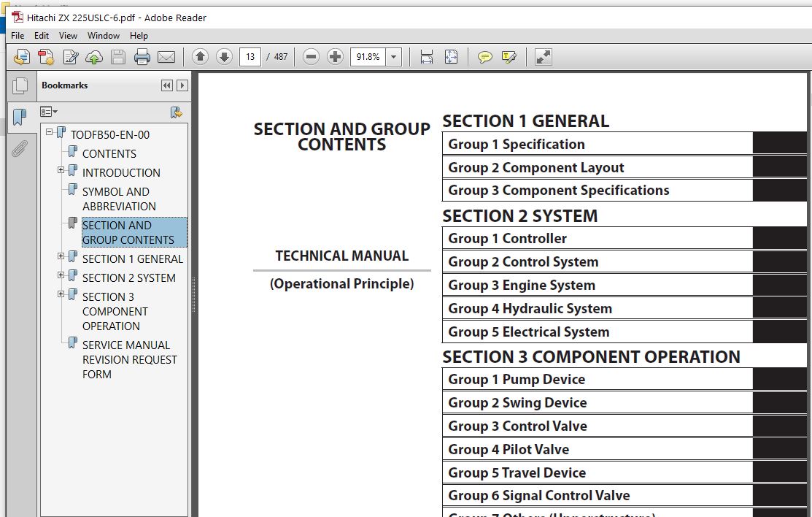This screenshot has height=517, width=812.
Task: Select the SECTION 2 SYSTEM bookmark
Action: pos(129,278)
